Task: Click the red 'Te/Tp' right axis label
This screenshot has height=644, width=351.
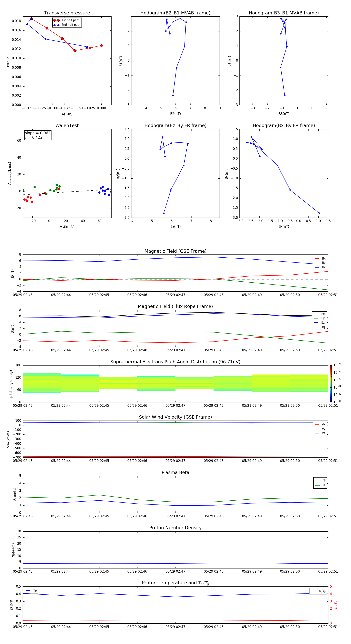Action: click(336, 605)
